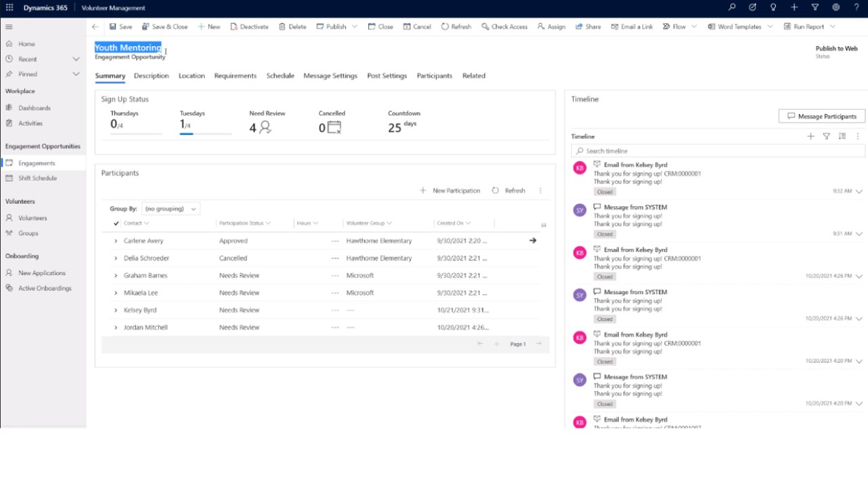Screen dimensions: 868x488
Task: Switch to the Schedule tab
Action: 280,76
